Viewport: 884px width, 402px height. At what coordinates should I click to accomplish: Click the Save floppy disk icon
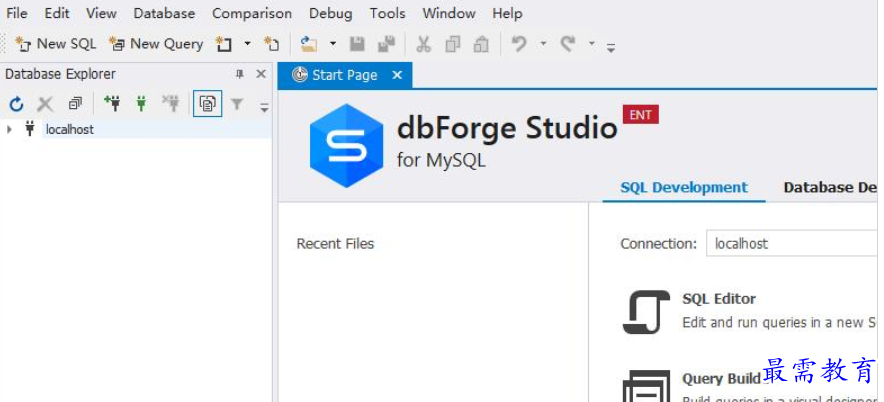[x=357, y=44]
